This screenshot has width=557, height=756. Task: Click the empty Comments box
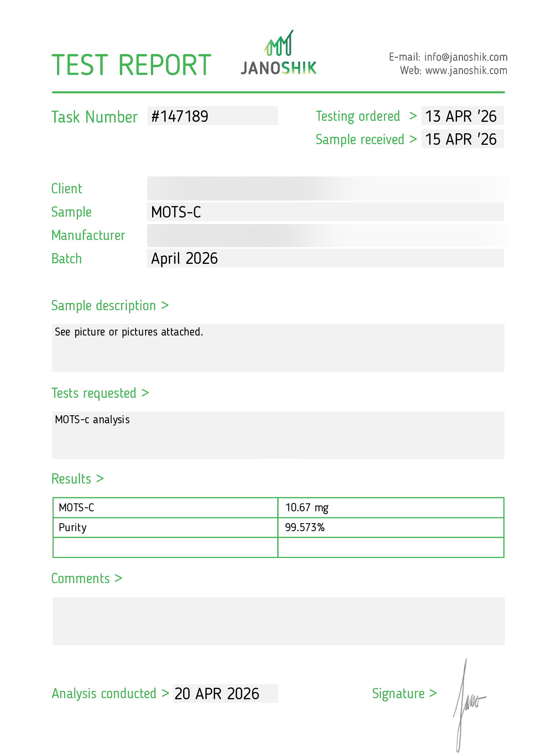click(278, 621)
